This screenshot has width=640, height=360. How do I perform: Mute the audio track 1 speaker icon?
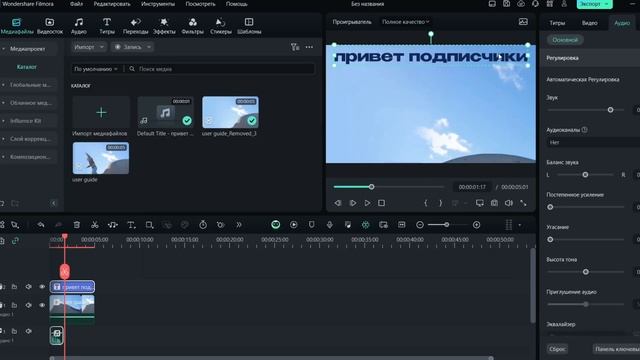29,331
